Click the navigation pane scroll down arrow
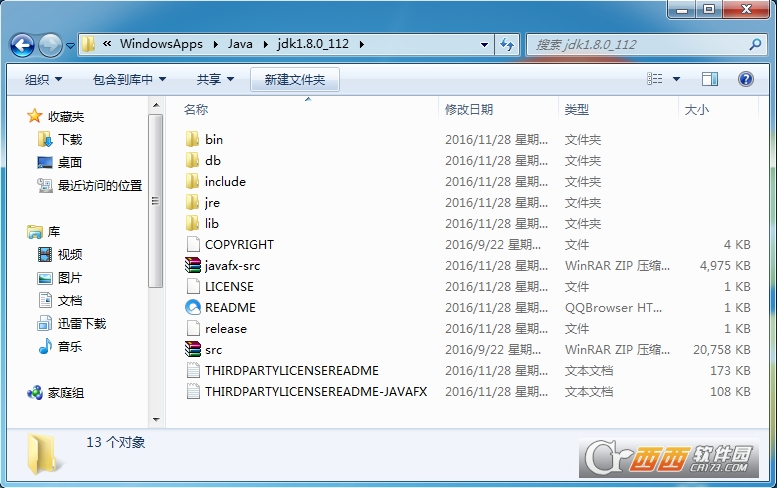 [x=156, y=420]
